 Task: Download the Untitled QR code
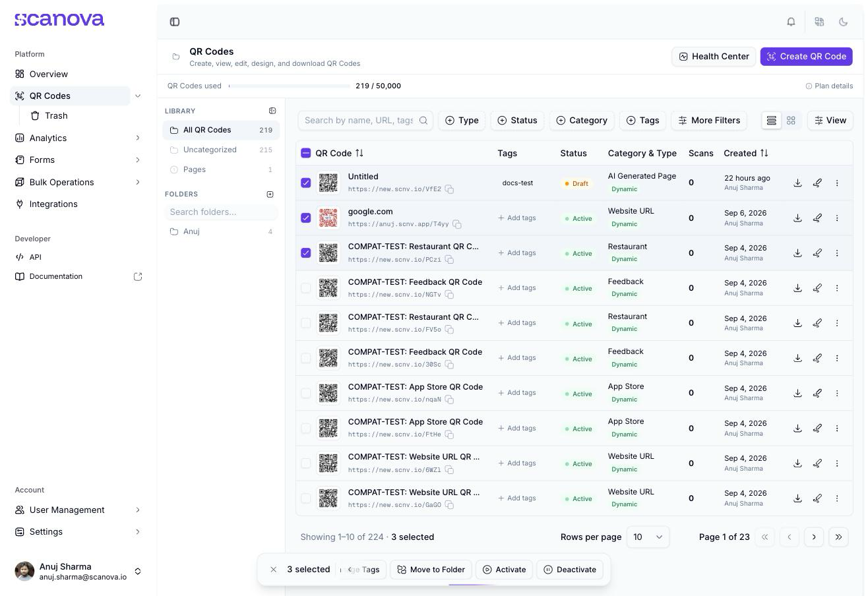point(797,183)
